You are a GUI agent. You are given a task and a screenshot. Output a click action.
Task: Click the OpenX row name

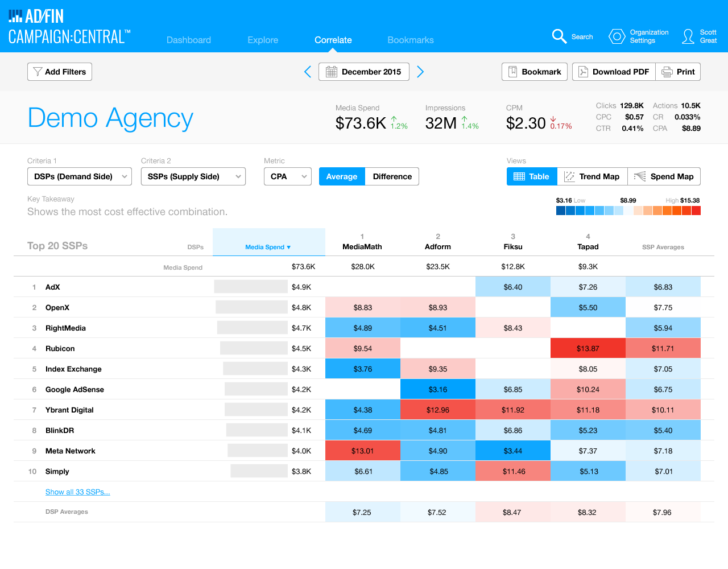pyautogui.click(x=57, y=307)
